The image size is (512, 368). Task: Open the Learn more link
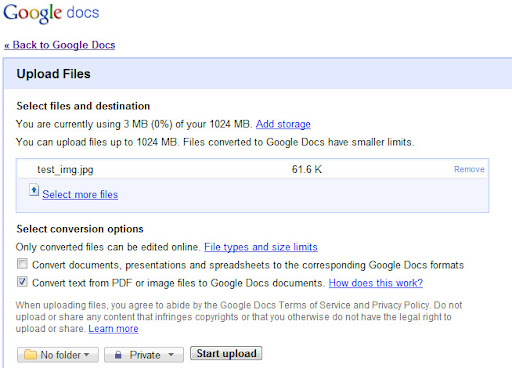113,329
